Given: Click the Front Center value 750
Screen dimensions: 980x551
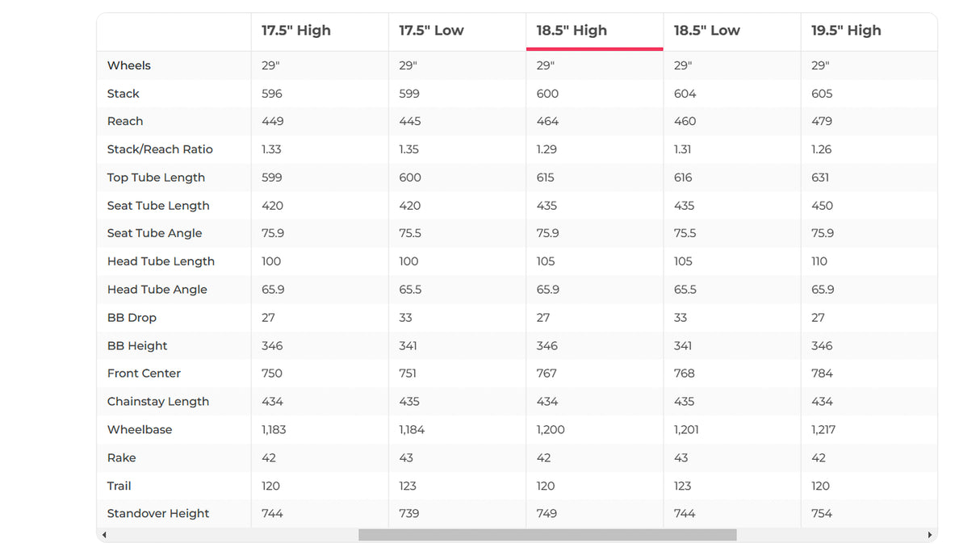Looking at the screenshot, I should tap(272, 374).
